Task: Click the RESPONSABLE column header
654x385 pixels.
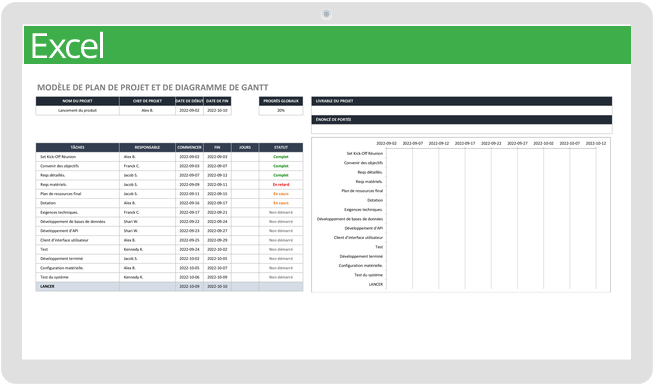Action: click(x=147, y=147)
